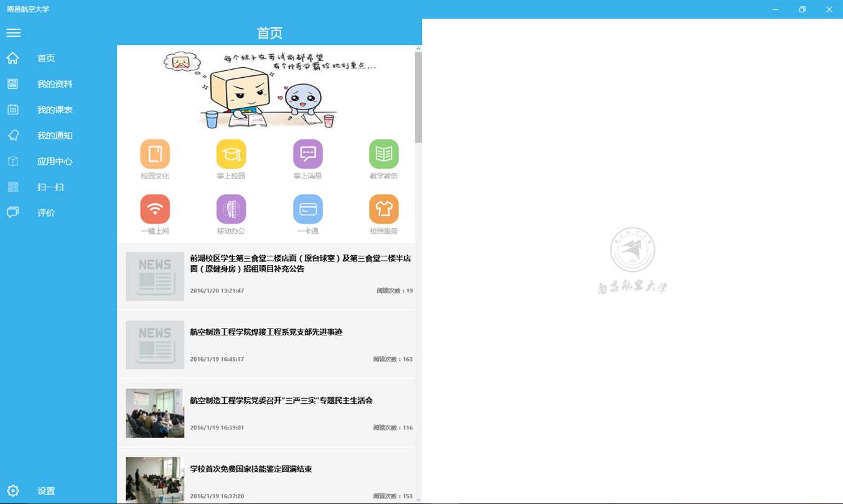Open the 校园服务 shirt icon
843x504 pixels.
(384, 209)
